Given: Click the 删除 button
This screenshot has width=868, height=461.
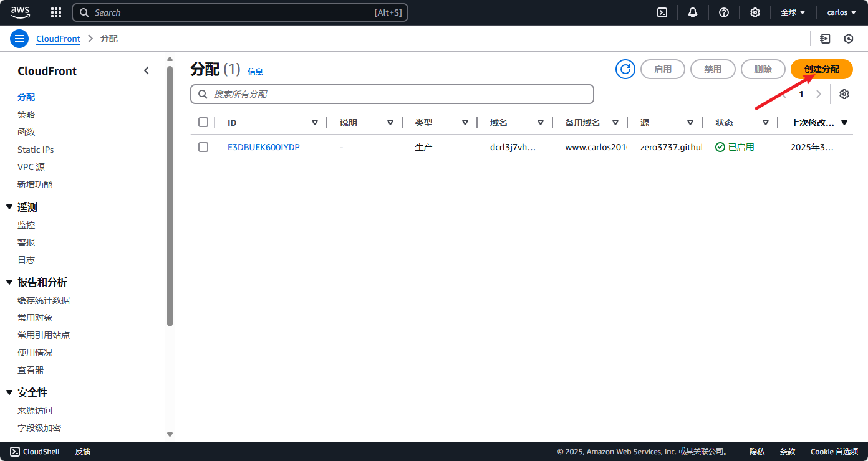Looking at the screenshot, I should 763,69.
